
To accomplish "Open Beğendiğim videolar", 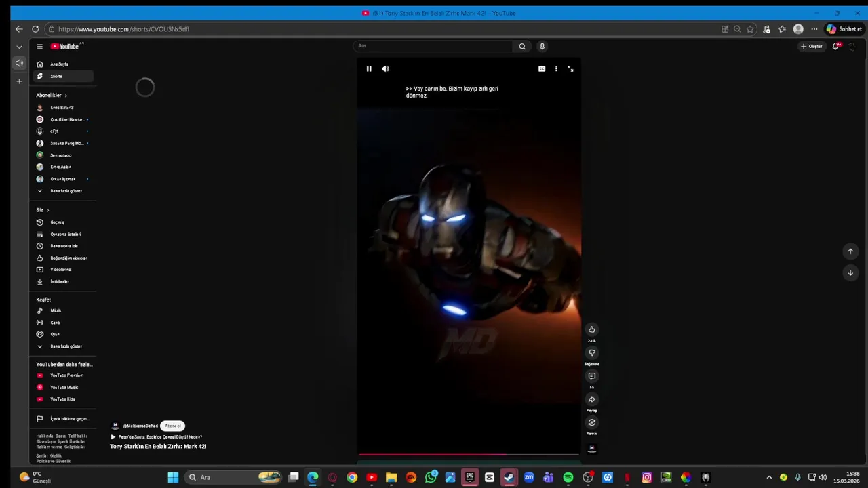I will pos(63,258).
